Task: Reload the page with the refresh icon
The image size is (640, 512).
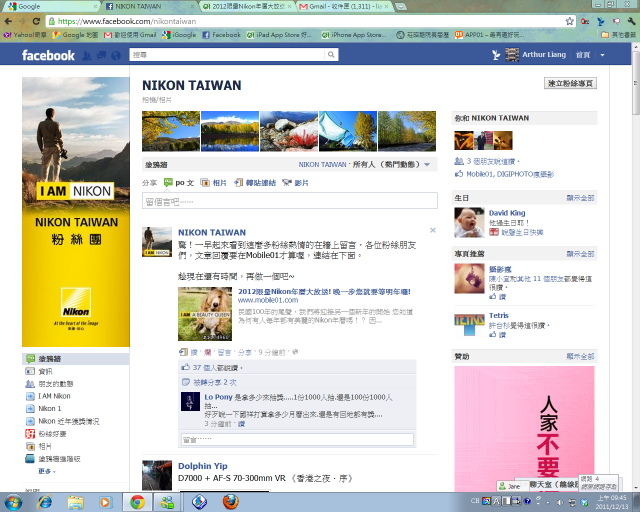Action: (x=36, y=21)
